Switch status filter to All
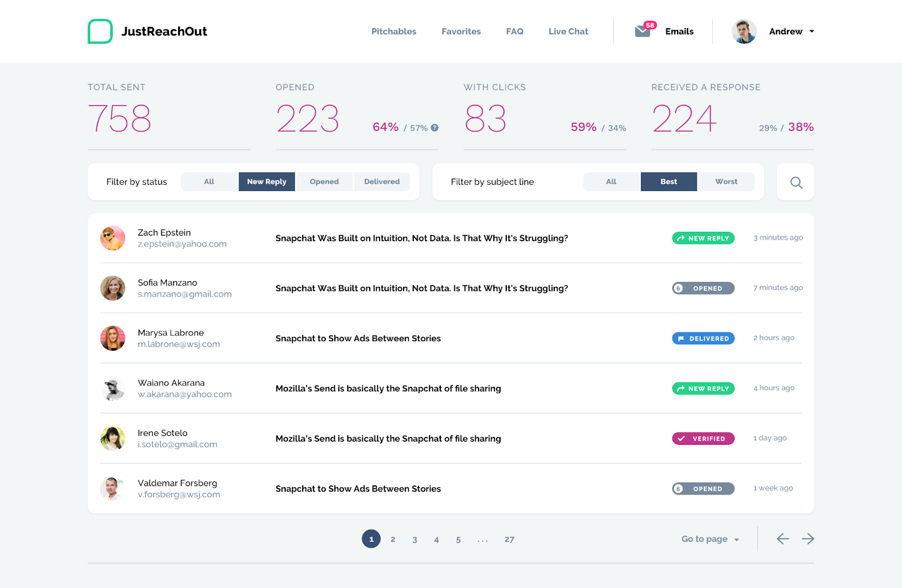 point(209,182)
